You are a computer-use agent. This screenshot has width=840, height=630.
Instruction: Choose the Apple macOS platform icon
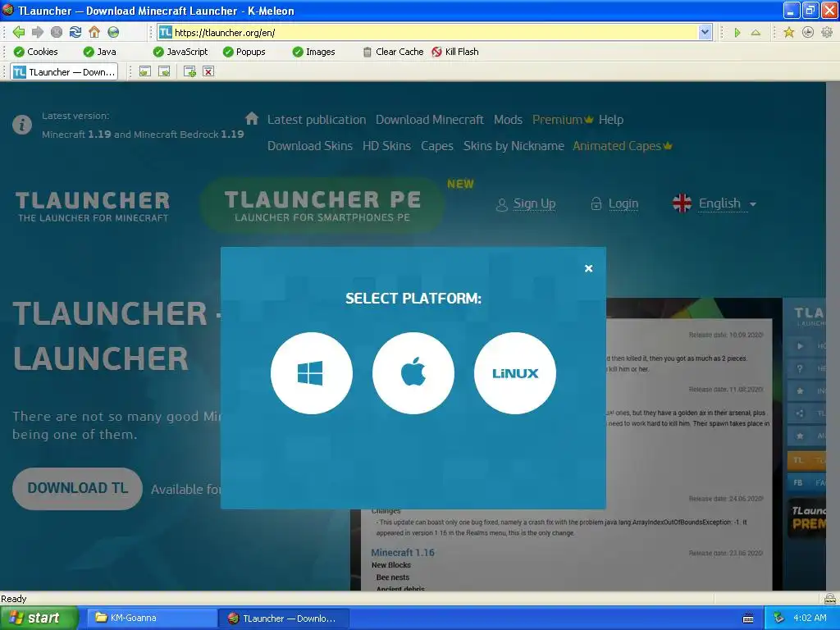coord(413,373)
